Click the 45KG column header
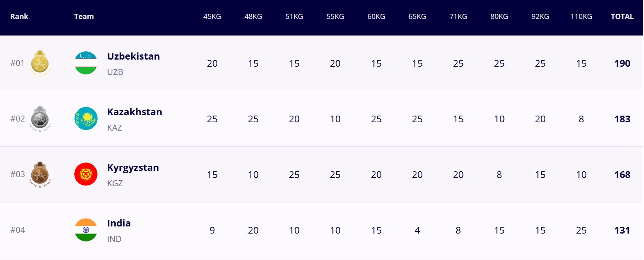644x260 pixels. coord(212,17)
